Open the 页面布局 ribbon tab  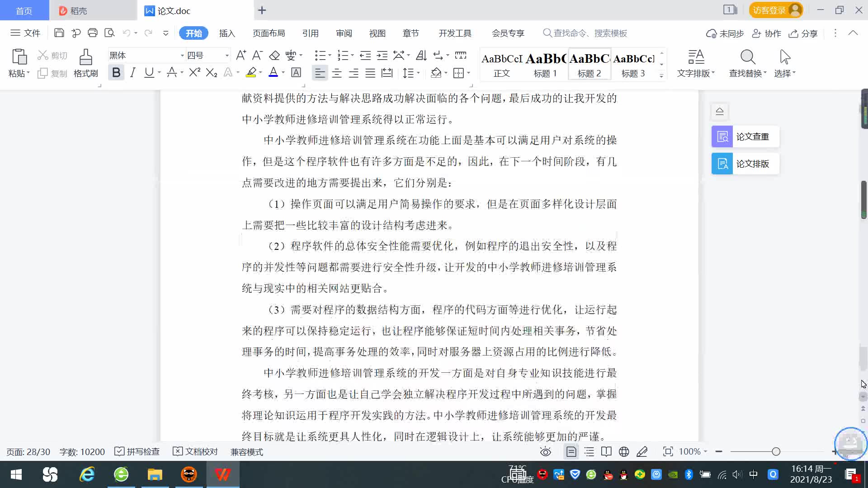[x=269, y=33]
